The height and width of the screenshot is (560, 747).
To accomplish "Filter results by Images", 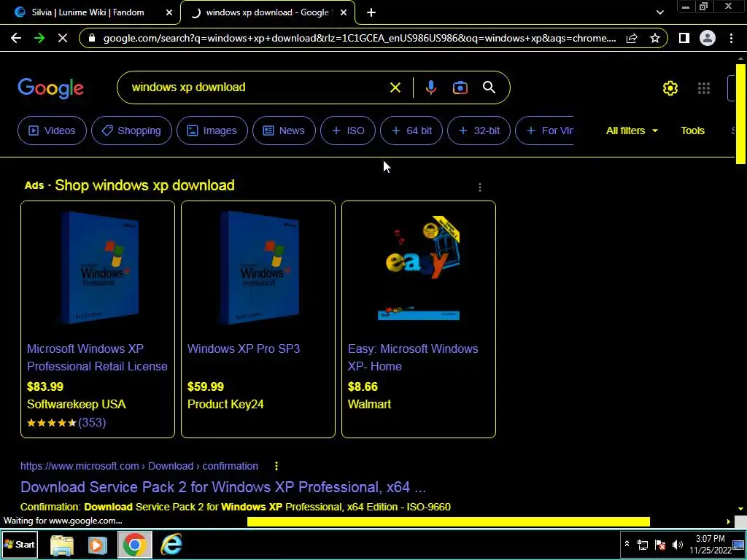I will click(x=212, y=131).
